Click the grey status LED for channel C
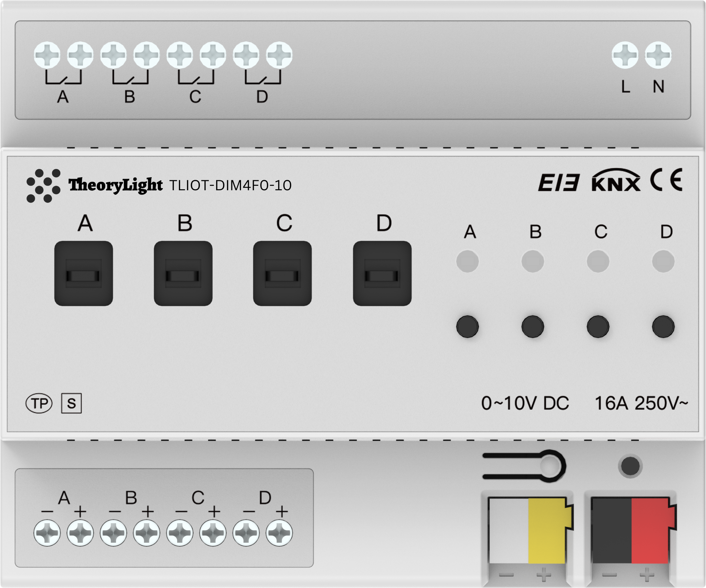The height and width of the screenshot is (588, 706). pos(598,261)
